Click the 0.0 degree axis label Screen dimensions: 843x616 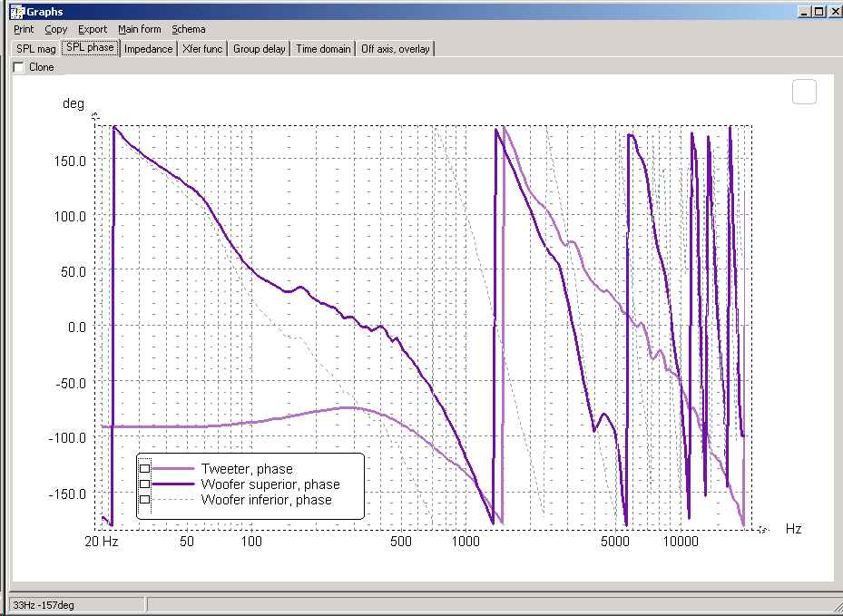click(77, 327)
